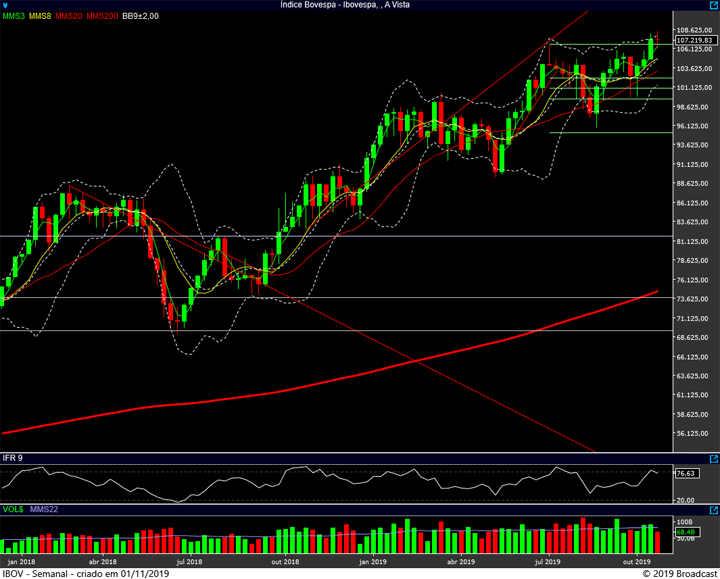The image size is (720, 579).
Task: Select the MMS3 indicator label
Action: pos(14,16)
